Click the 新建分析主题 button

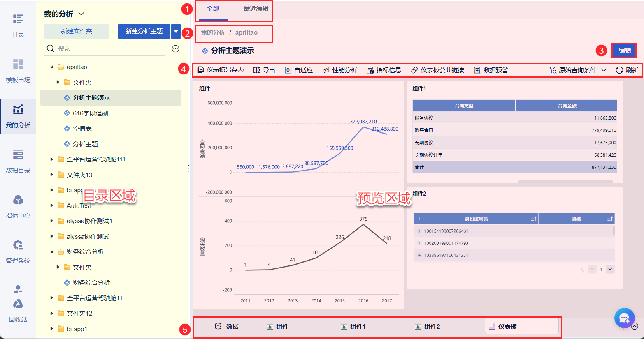click(144, 31)
